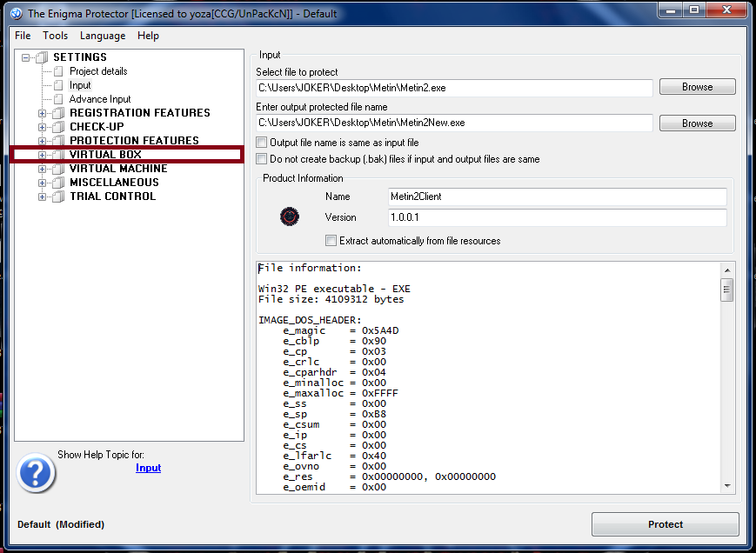756x553 pixels.
Task: Maximize the Enigma Protector window
Action: point(694,10)
